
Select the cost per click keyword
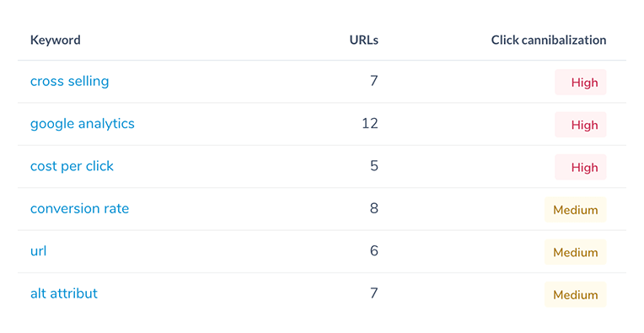click(x=72, y=166)
